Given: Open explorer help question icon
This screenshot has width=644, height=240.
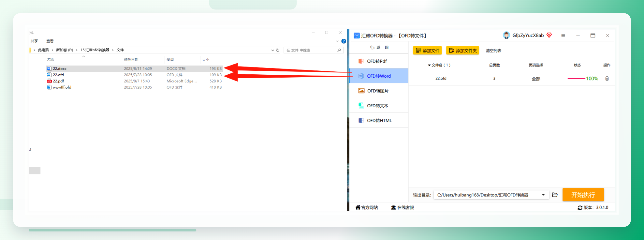Looking at the screenshot, I should pyautogui.click(x=344, y=41).
